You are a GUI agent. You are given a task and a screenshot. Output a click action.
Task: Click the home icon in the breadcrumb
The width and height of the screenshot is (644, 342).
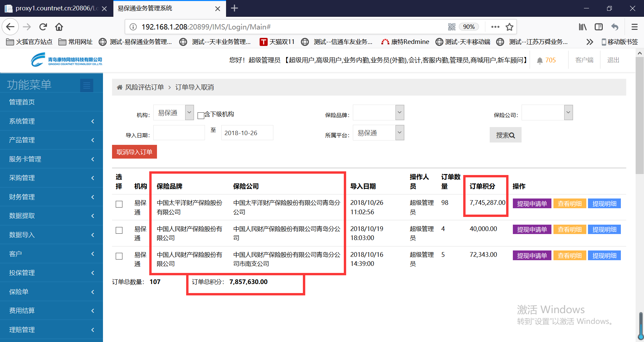click(119, 88)
